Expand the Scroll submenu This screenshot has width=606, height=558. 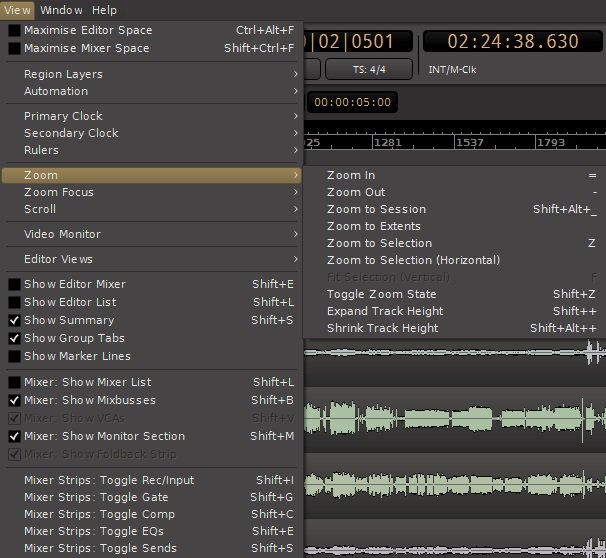pyautogui.click(x=152, y=209)
